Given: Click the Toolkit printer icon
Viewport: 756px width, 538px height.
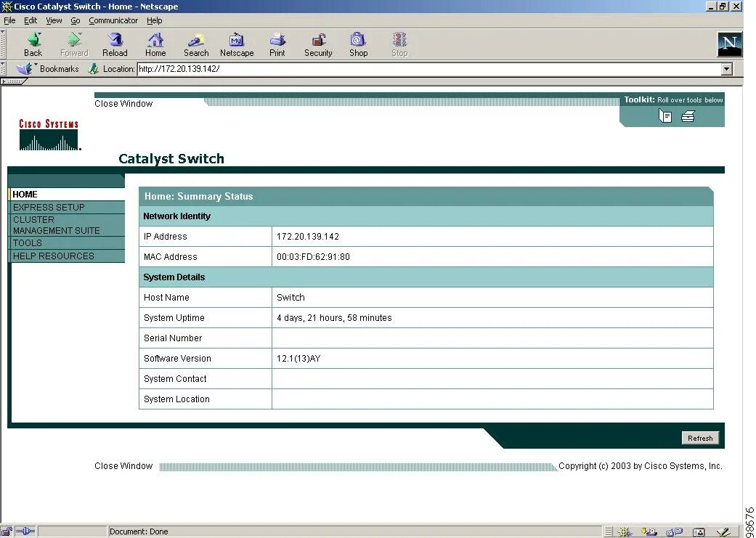Looking at the screenshot, I should [x=688, y=115].
